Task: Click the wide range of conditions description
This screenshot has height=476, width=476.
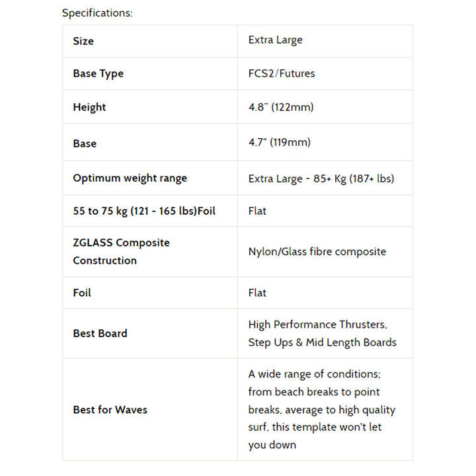Action: pos(322,409)
